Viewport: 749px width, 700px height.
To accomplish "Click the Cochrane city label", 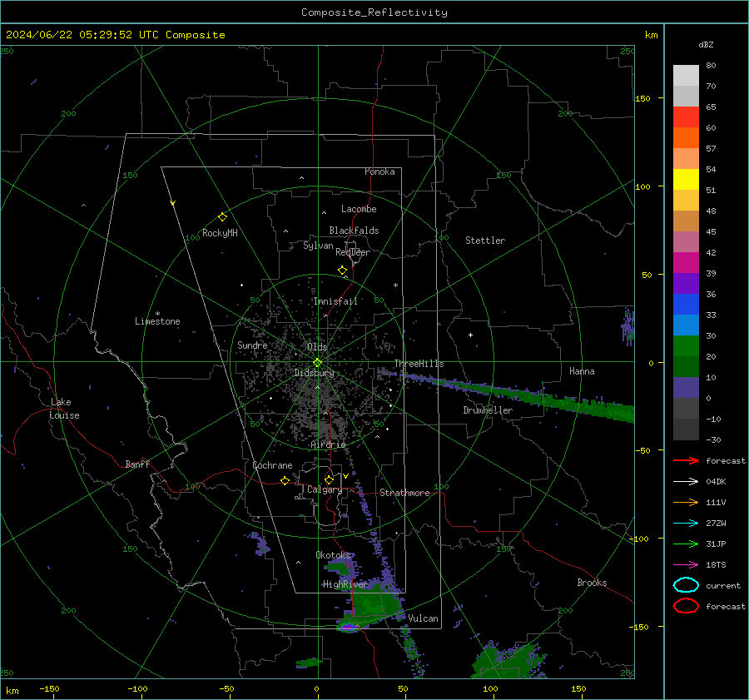I will 272,465.
